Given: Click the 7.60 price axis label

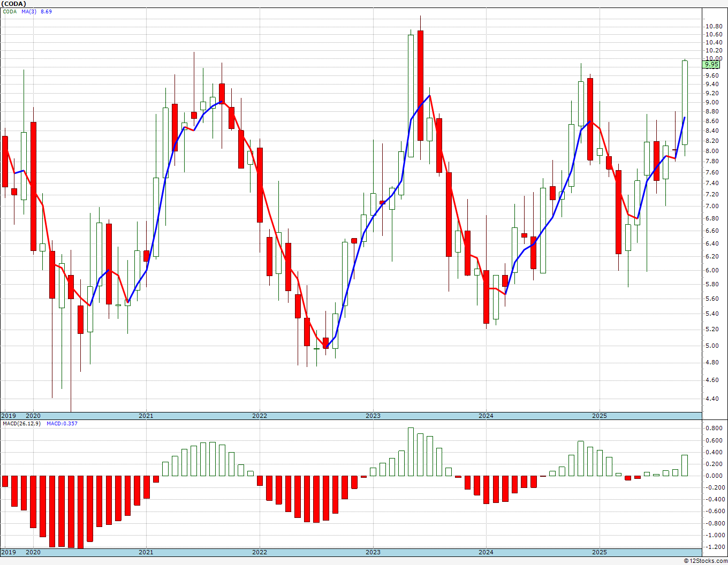Looking at the screenshot, I should (712, 172).
